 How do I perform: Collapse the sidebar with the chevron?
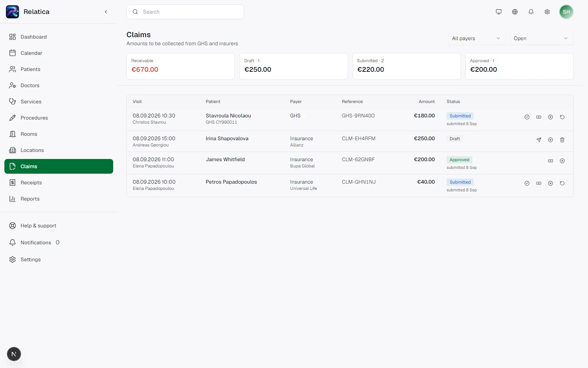pyautogui.click(x=106, y=12)
